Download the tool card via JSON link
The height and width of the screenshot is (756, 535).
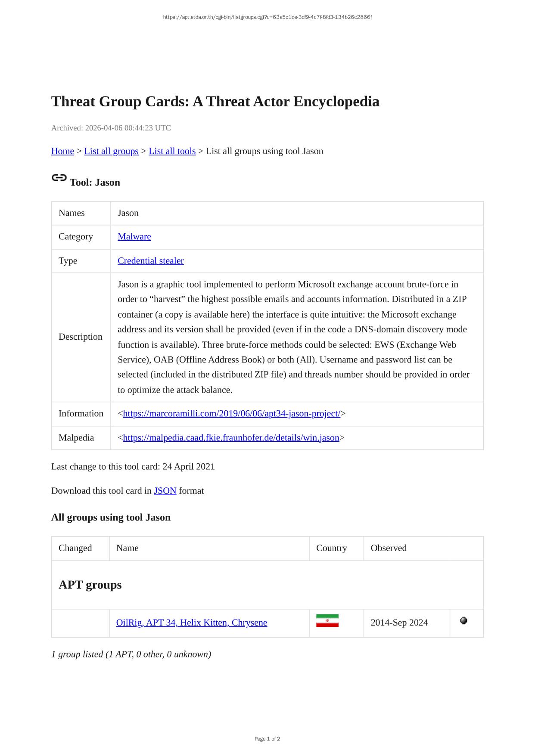165,491
